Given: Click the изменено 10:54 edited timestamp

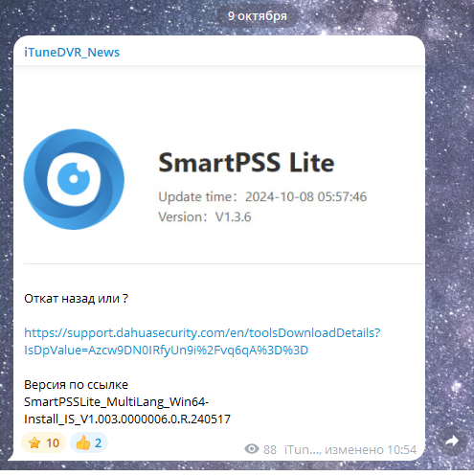Looking at the screenshot, I should click(x=371, y=450).
